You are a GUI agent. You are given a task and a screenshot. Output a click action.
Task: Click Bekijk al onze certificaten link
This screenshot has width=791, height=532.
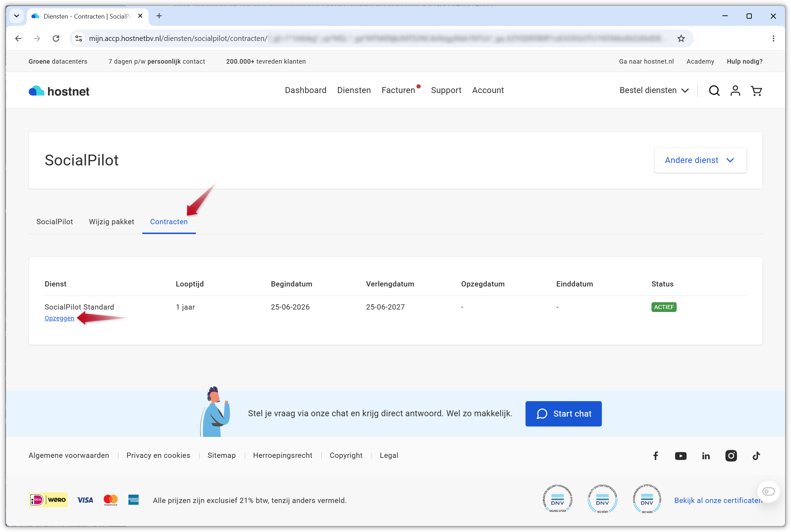pos(718,501)
